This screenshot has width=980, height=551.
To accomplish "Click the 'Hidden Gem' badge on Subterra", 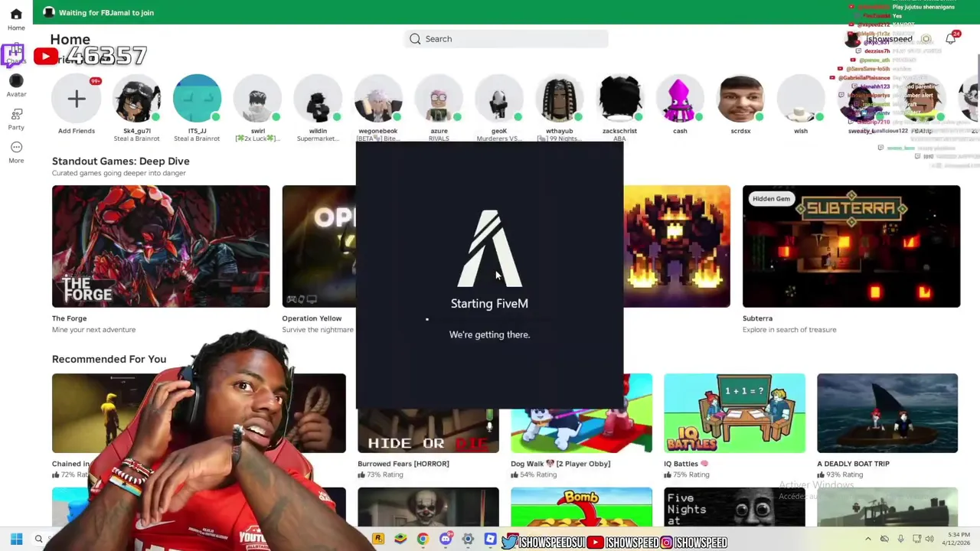I will (771, 199).
